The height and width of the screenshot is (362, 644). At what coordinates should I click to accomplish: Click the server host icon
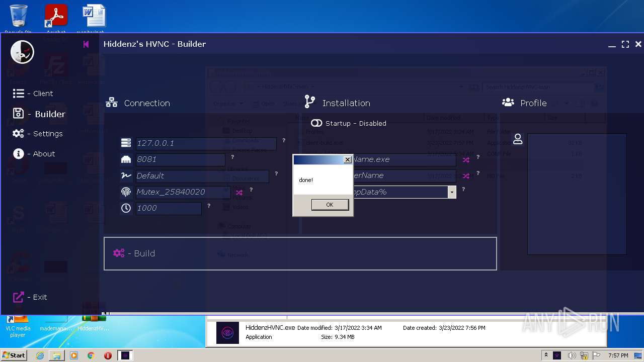(x=126, y=143)
